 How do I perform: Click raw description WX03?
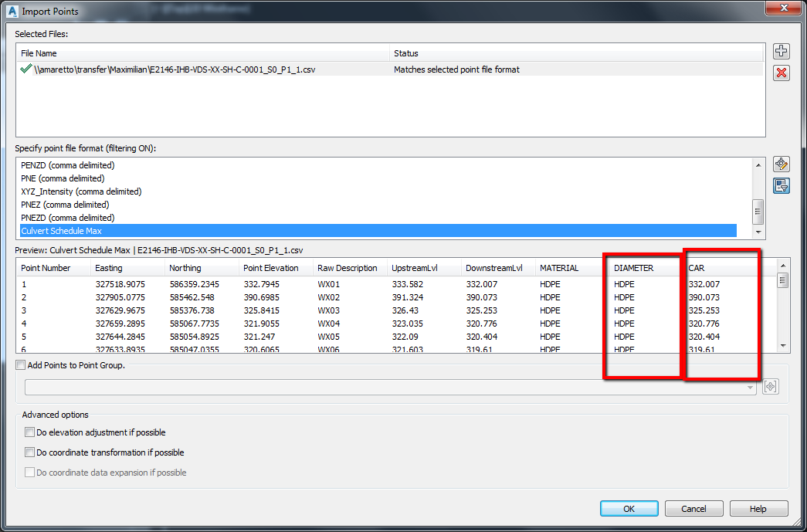(328, 310)
